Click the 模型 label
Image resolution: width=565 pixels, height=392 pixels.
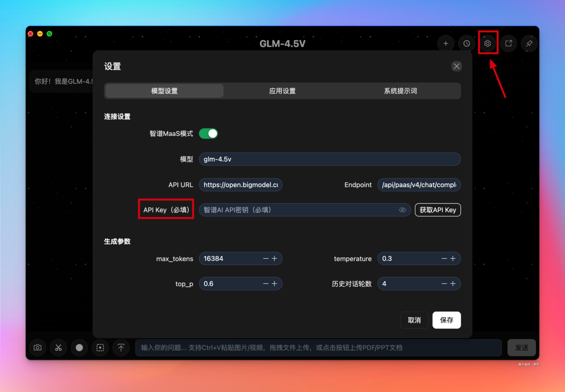point(187,159)
